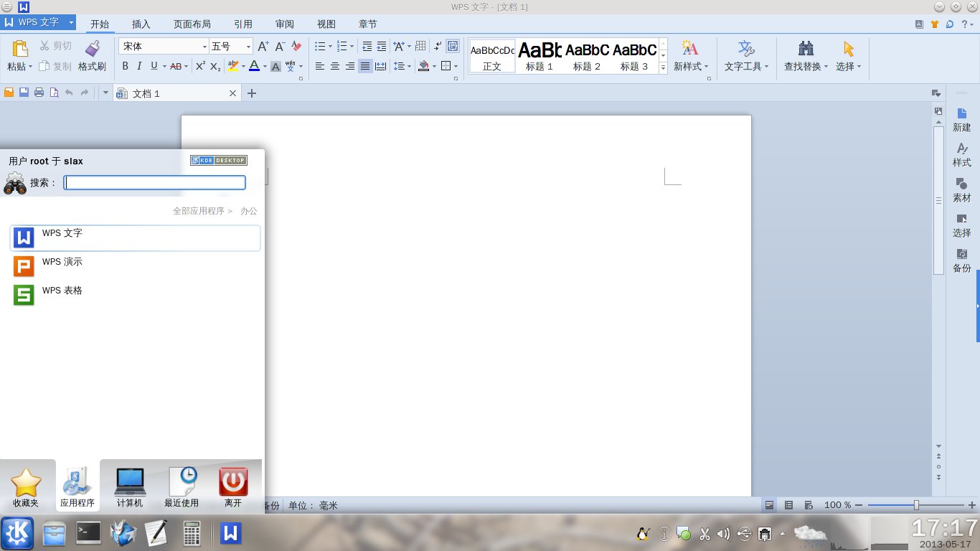This screenshot has height=551, width=980.
Task: Expand the styles gallery more arrow
Action: (x=664, y=67)
